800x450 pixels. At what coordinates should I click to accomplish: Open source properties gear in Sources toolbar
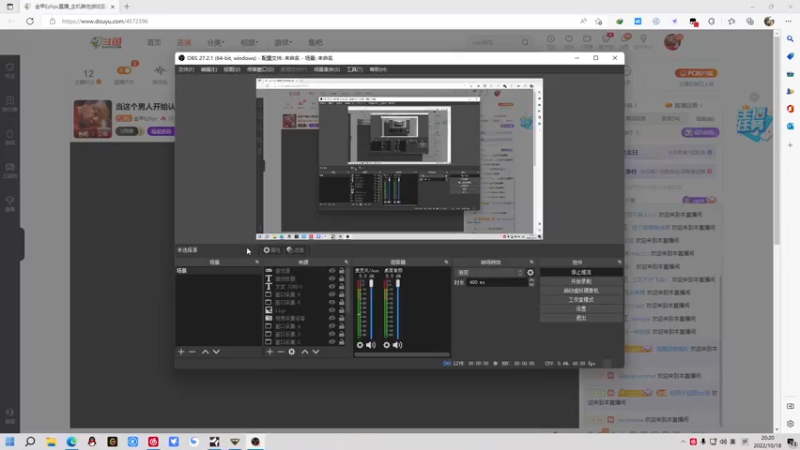292,352
